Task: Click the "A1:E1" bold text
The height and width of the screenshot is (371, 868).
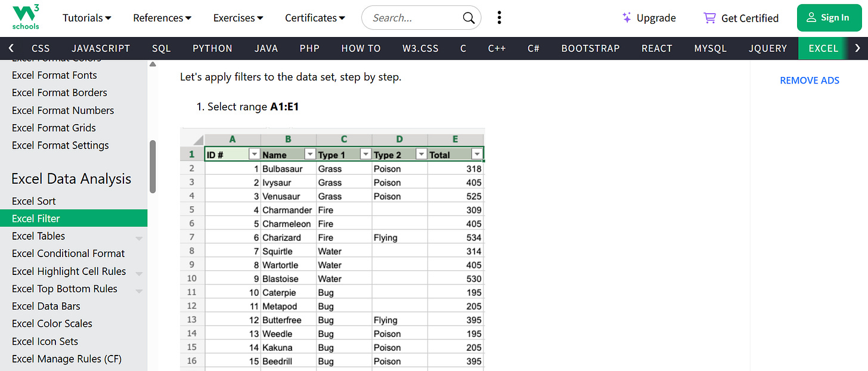Action: click(284, 107)
